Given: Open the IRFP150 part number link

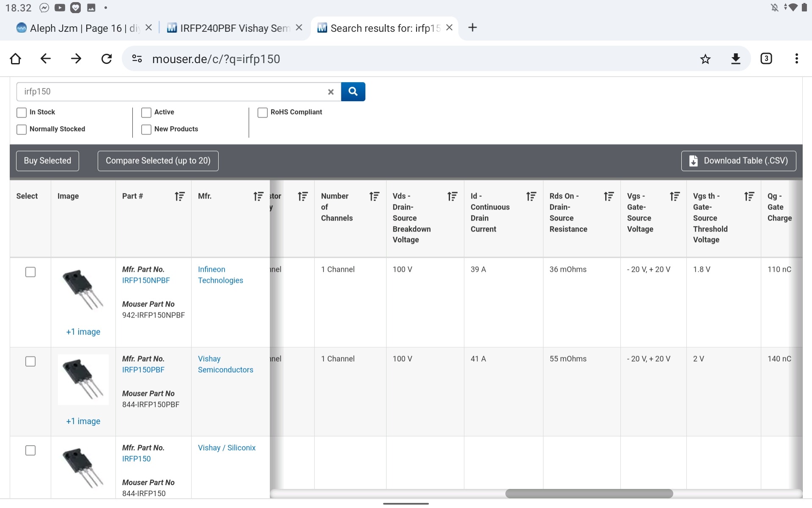Looking at the screenshot, I should [x=136, y=458].
